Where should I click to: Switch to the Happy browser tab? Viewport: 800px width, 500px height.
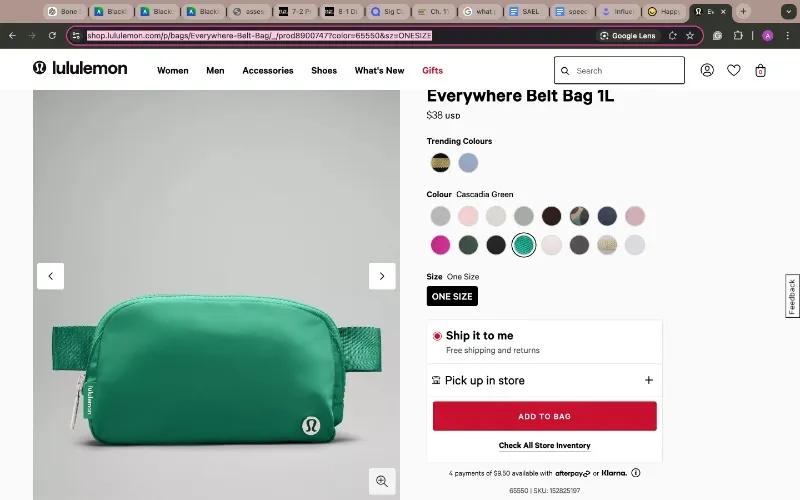[x=664, y=11]
